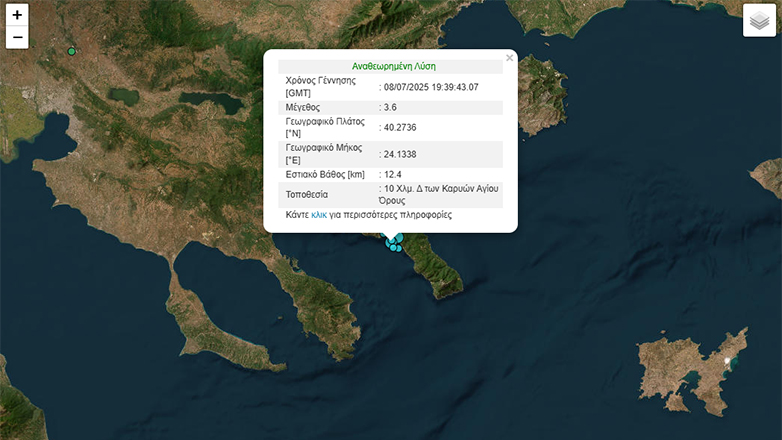782x440 pixels.
Task: Click the 'Αναθεωρημένη Λύση' popup heading
Action: (x=393, y=66)
